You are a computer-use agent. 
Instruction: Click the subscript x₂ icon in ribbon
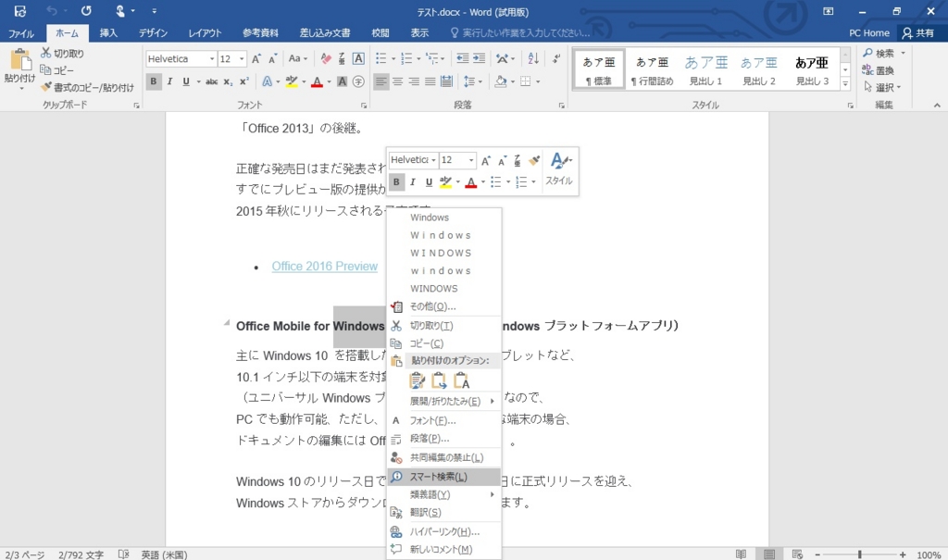(x=228, y=81)
